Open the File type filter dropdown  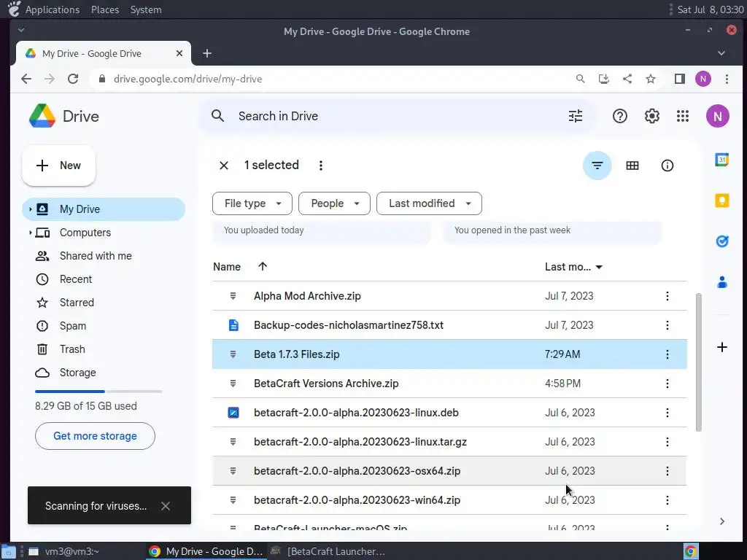coord(252,203)
